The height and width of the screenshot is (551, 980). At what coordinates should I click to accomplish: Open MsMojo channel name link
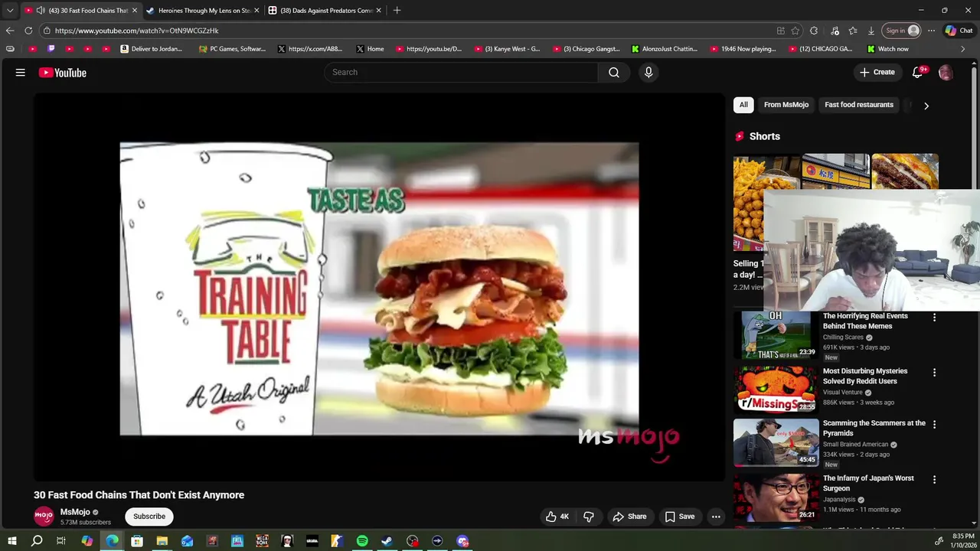pos(75,512)
